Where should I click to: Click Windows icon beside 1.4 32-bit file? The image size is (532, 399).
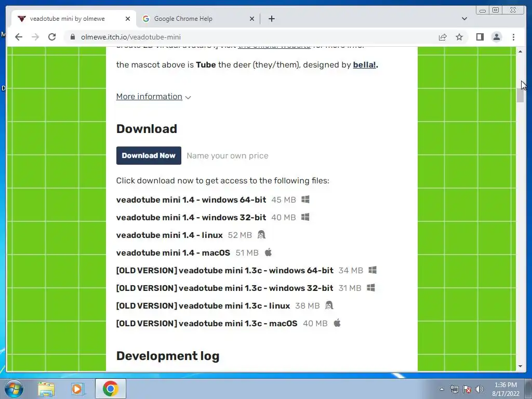pos(305,217)
